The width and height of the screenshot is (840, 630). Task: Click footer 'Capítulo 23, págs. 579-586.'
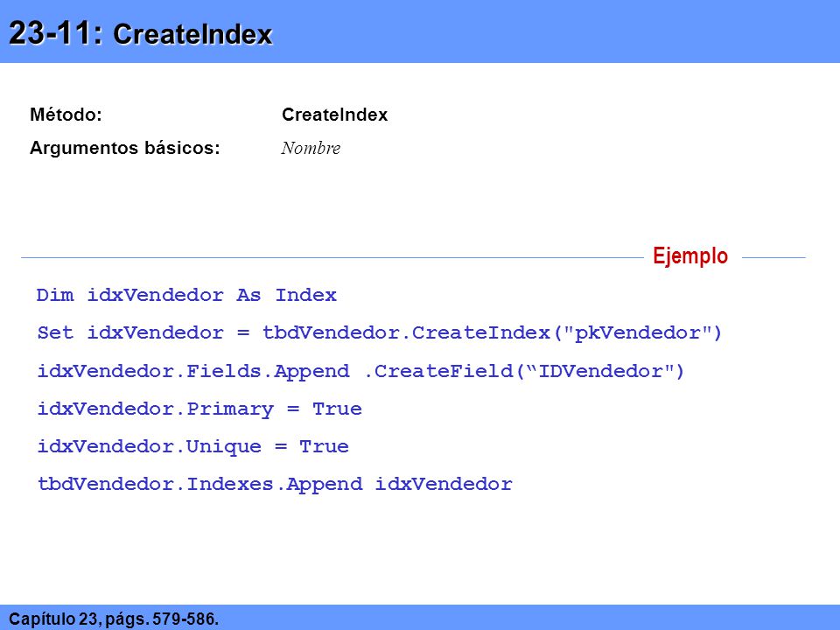coord(114,619)
